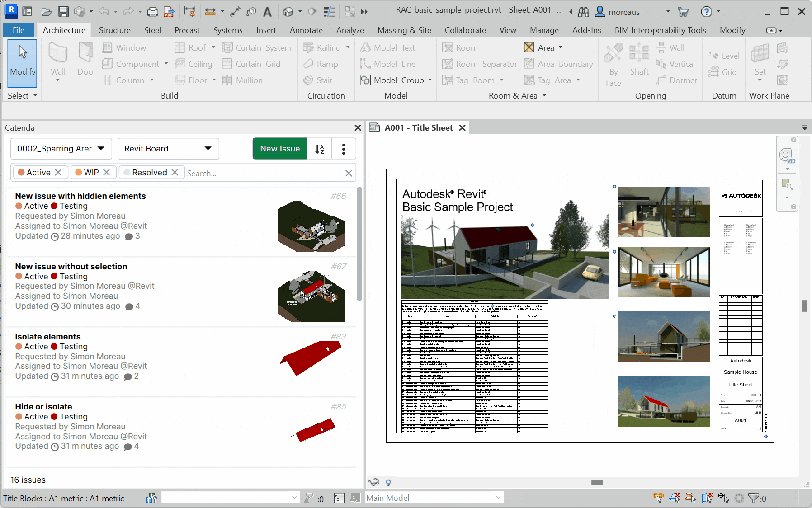Open the Revit Board dropdown
This screenshot has height=508, width=812.
coord(168,149)
